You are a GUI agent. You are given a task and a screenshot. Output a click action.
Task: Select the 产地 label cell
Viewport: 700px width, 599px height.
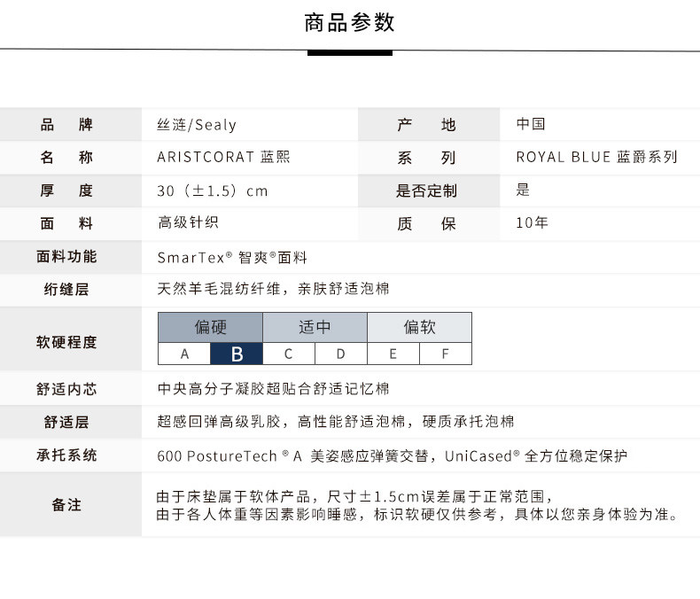(429, 125)
